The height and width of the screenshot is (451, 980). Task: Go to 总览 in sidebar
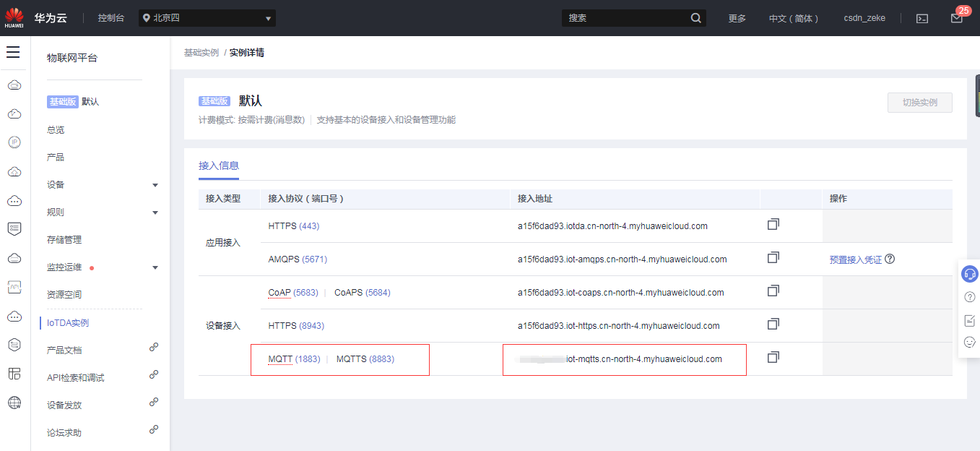click(56, 130)
